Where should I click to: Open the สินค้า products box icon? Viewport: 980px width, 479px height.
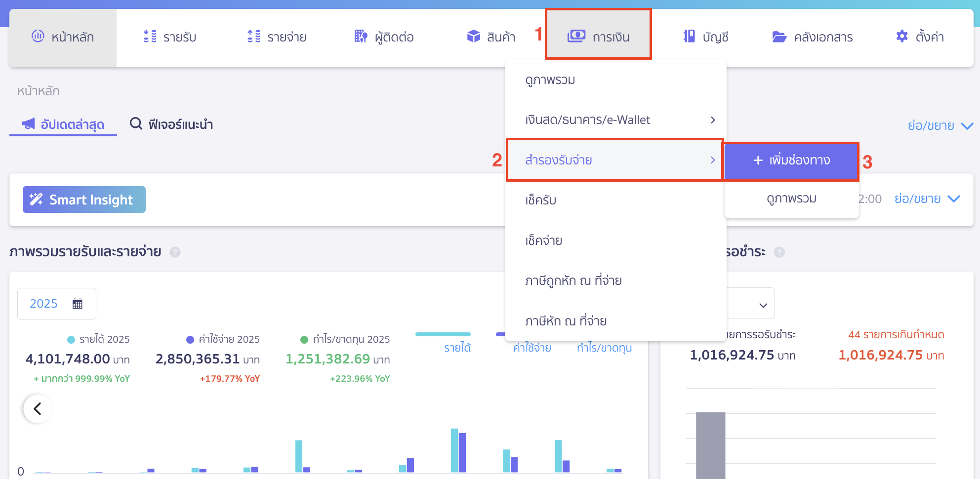[473, 37]
